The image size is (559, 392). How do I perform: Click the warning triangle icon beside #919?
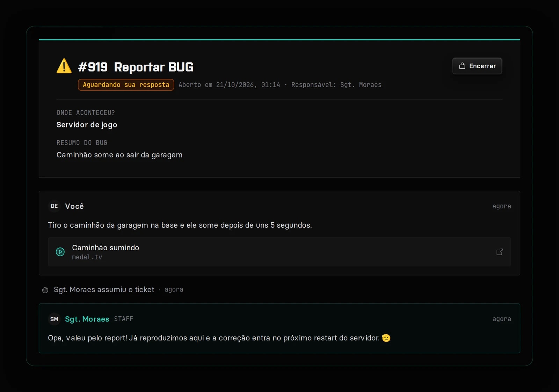(64, 66)
